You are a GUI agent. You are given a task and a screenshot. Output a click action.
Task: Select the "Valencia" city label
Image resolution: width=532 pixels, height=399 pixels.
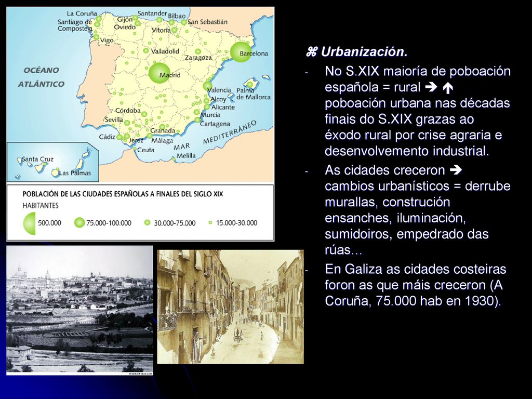219,90
